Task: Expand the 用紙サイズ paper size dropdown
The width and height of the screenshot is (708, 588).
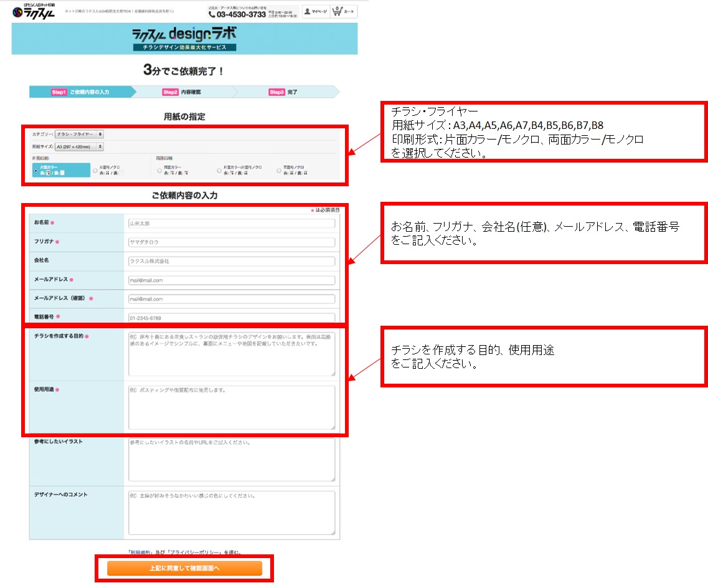Action: 80,147
